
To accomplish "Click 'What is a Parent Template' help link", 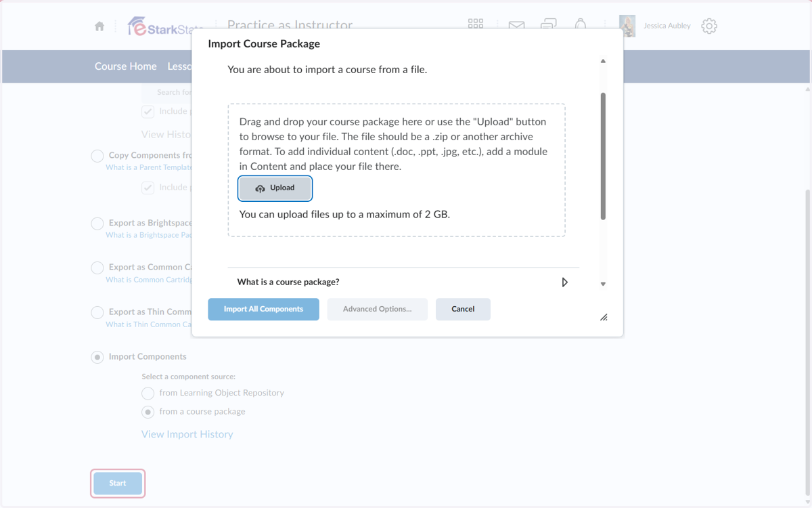I will point(149,167).
